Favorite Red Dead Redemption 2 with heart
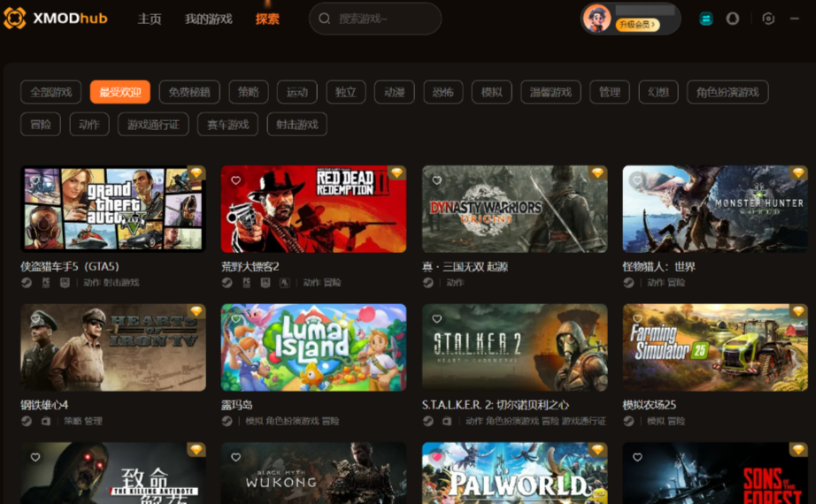The image size is (816, 504). pyautogui.click(x=235, y=180)
